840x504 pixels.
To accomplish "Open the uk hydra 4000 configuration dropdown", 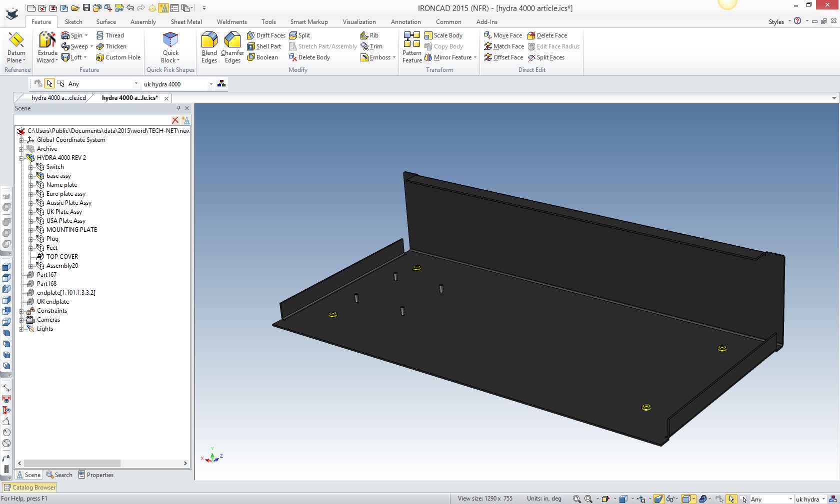I will 211,84.
